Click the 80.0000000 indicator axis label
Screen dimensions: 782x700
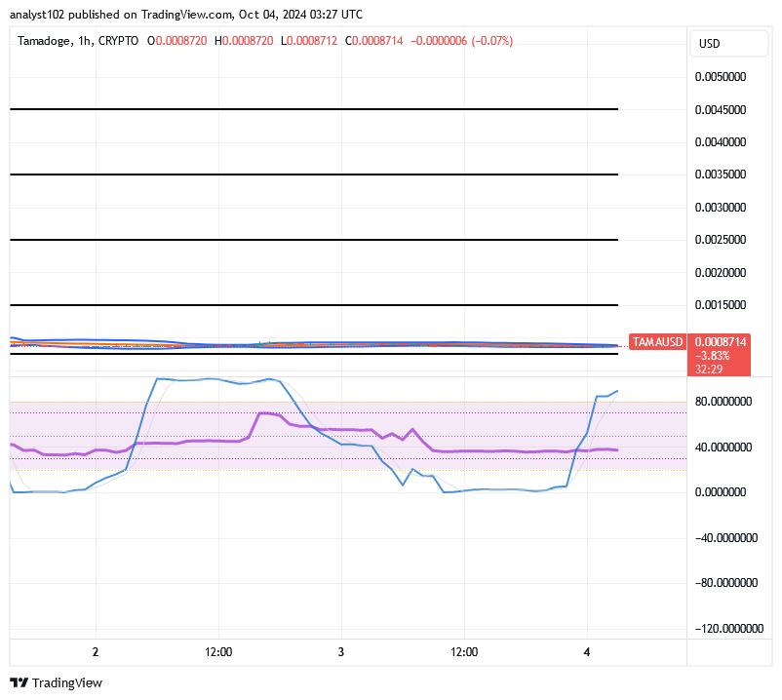723,402
